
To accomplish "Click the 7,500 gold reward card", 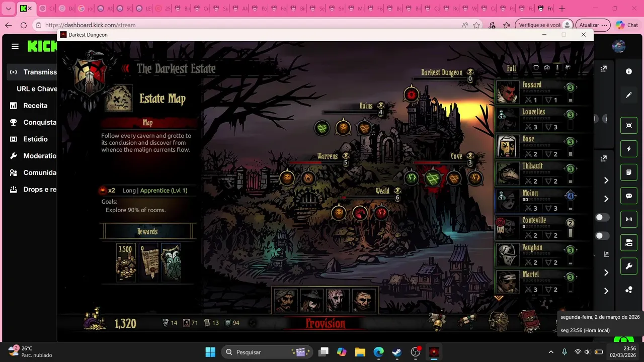I will click(x=126, y=262).
